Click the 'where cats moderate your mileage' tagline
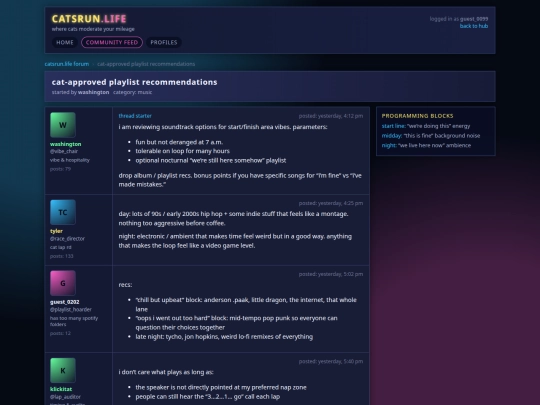The height and width of the screenshot is (405, 540). [93, 29]
